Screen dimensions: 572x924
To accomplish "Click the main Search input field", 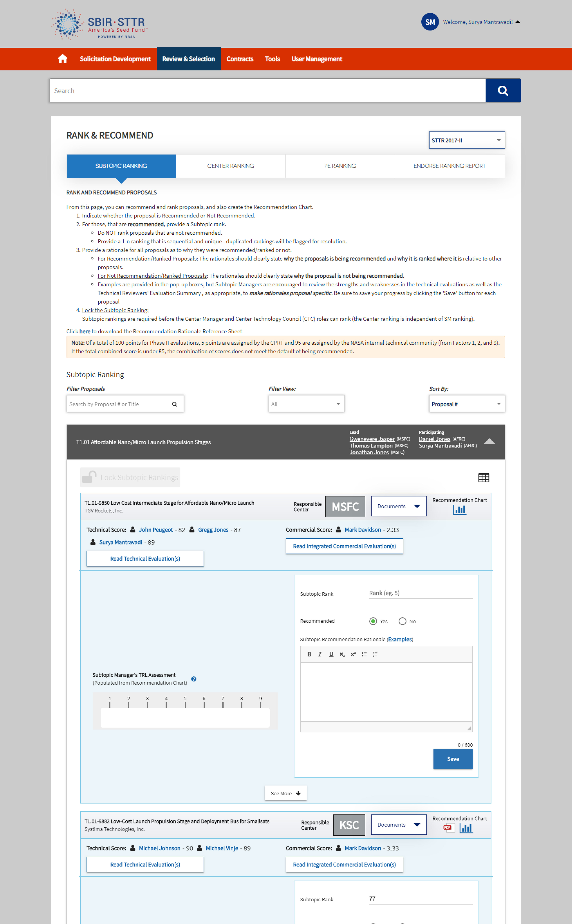I will pyautogui.click(x=268, y=90).
